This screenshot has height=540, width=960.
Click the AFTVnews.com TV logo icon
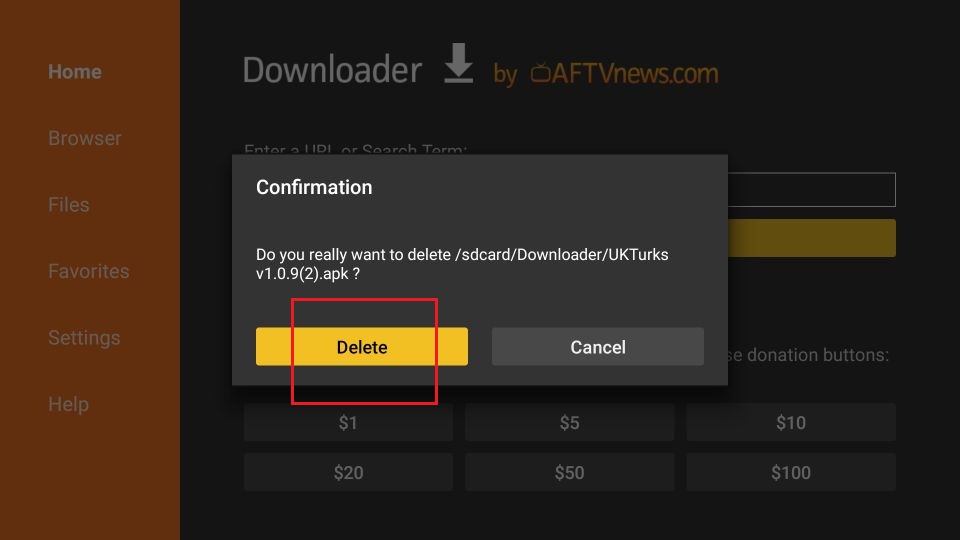(x=540, y=73)
